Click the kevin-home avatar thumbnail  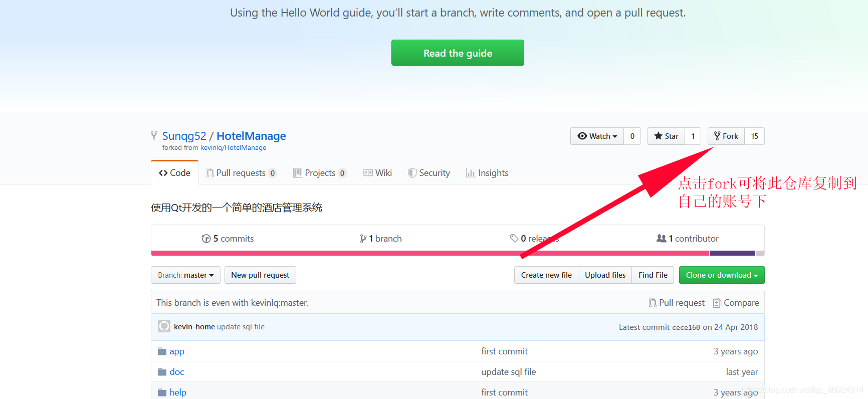pyautogui.click(x=164, y=326)
